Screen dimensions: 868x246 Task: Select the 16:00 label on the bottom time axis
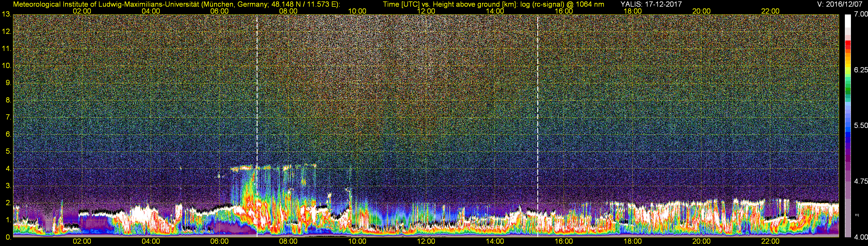pyautogui.click(x=564, y=241)
